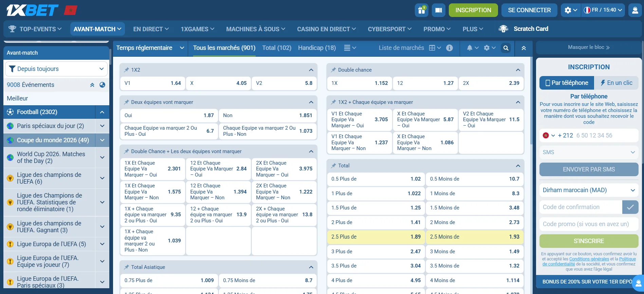Screen dimensions: 644x294
Task: Open the header settings gear
Action: click(x=571, y=10)
